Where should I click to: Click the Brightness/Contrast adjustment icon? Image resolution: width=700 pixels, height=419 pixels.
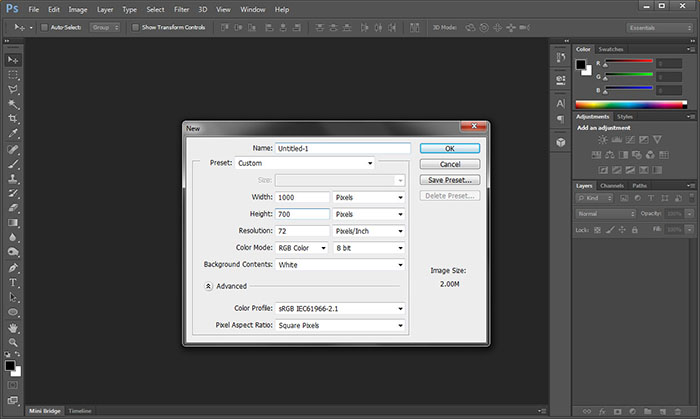(602, 141)
